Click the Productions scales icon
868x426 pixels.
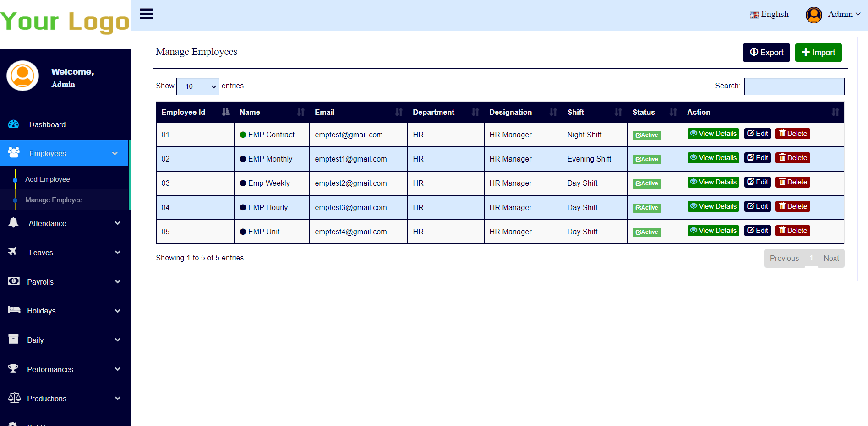(x=14, y=398)
